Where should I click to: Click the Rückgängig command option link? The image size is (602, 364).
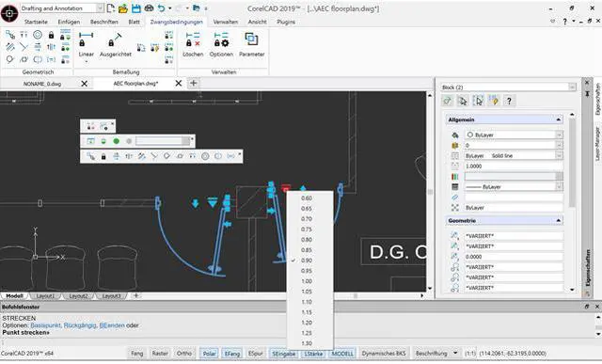pyautogui.click(x=80, y=325)
